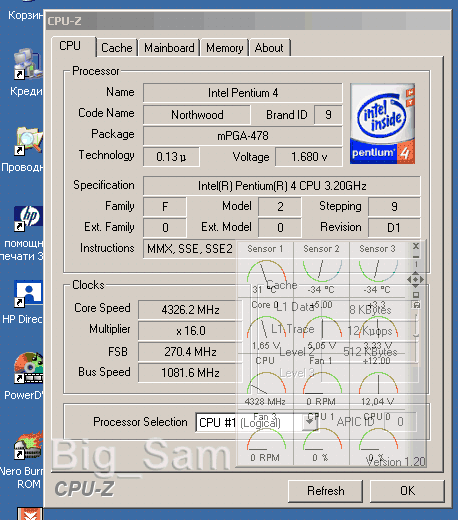Click the FSB value '270.4 MHz'

pos(190,352)
